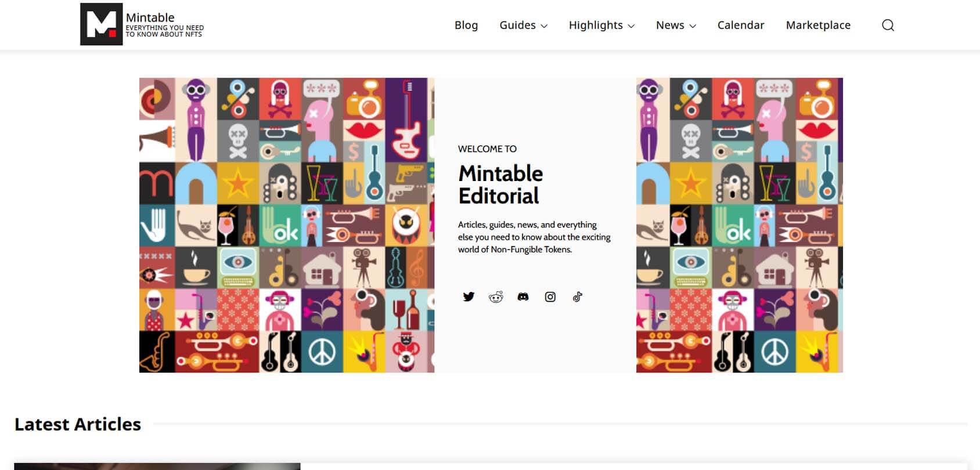
Task: Go to the Blog page
Action: (x=466, y=25)
